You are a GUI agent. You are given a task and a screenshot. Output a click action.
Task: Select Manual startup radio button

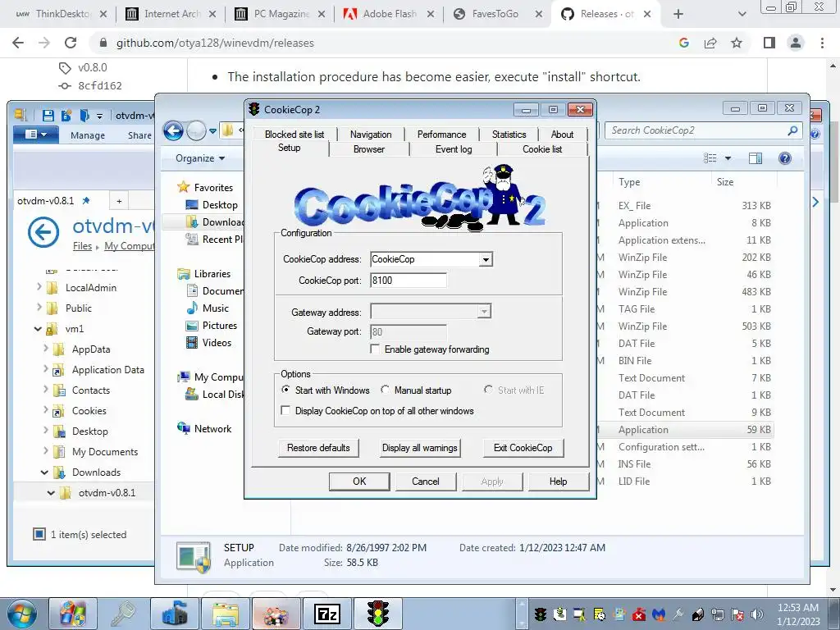386,390
